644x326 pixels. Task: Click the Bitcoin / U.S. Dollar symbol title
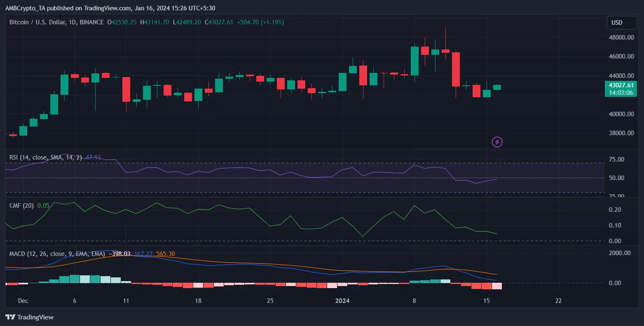point(56,22)
